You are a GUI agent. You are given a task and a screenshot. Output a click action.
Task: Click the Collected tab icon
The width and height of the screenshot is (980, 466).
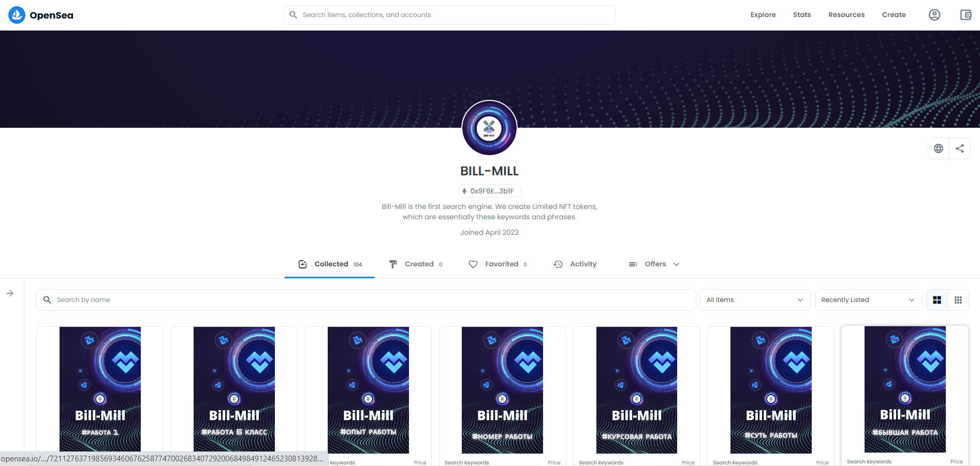[x=303, y=264]
